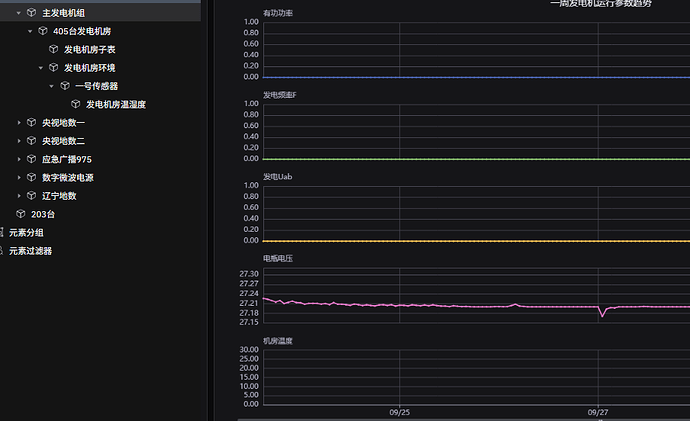Open the 发电机房温湿度 element
The width and height of the screenshot is (690, 421).
[116, 105]
